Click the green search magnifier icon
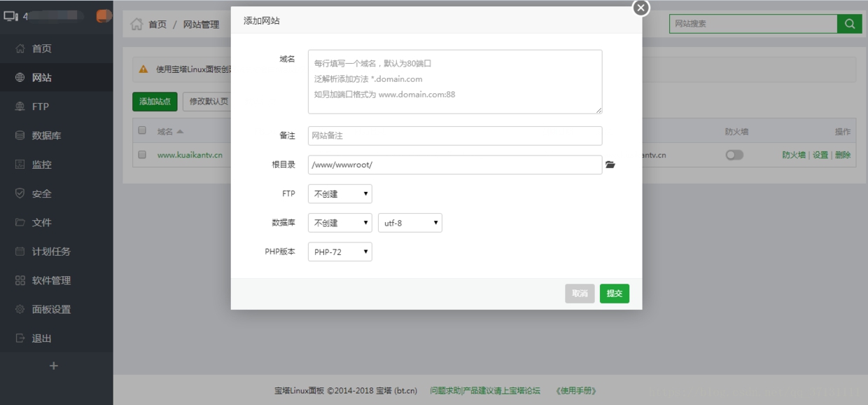 [849, 23]
